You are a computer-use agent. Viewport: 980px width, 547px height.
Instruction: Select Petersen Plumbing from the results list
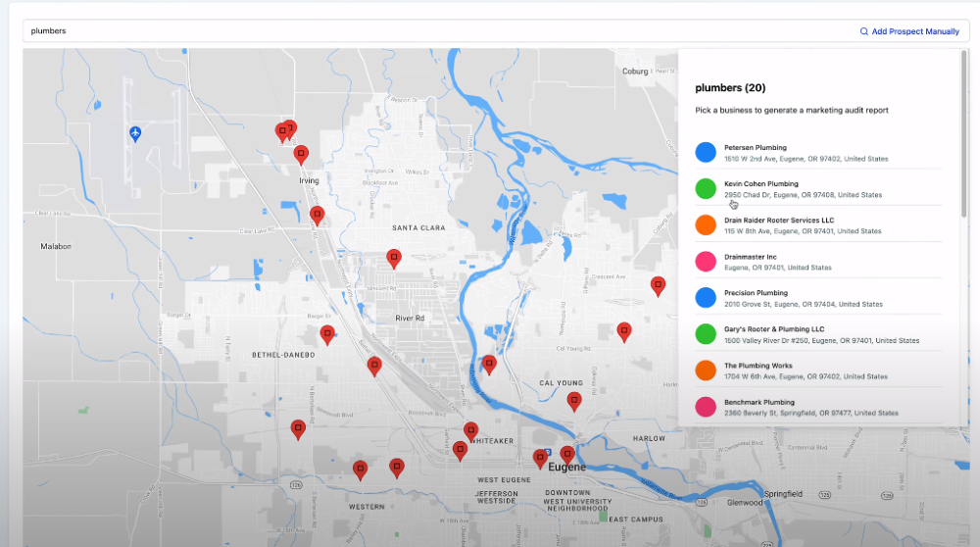click(818, 153)
